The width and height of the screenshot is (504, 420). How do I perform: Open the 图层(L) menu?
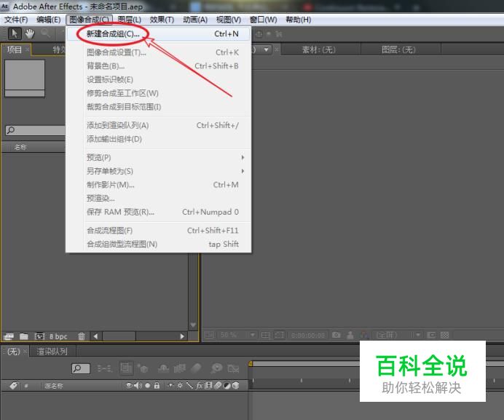tap(129, 20)
